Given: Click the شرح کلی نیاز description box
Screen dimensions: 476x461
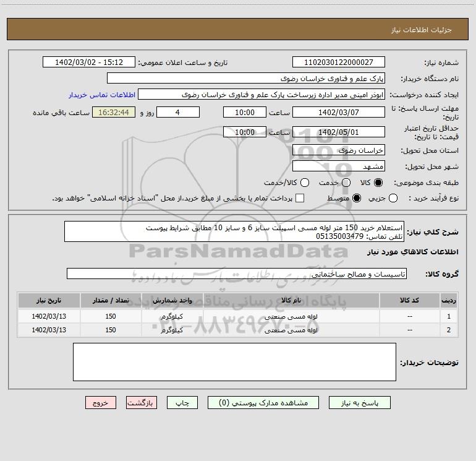Looking at the screenshot, I should 234,231.
